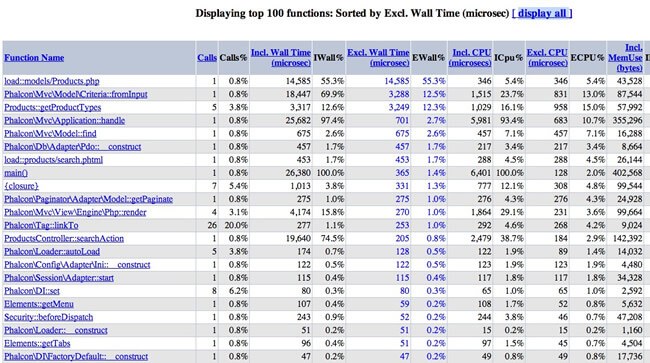Open the main() function link

[16, 173]
